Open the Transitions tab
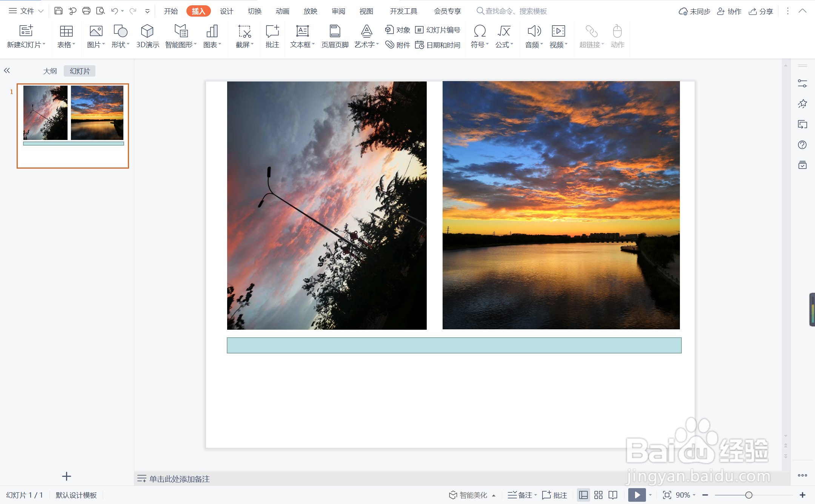This screenshot has height=504, width=815. [x=255, y=11]
